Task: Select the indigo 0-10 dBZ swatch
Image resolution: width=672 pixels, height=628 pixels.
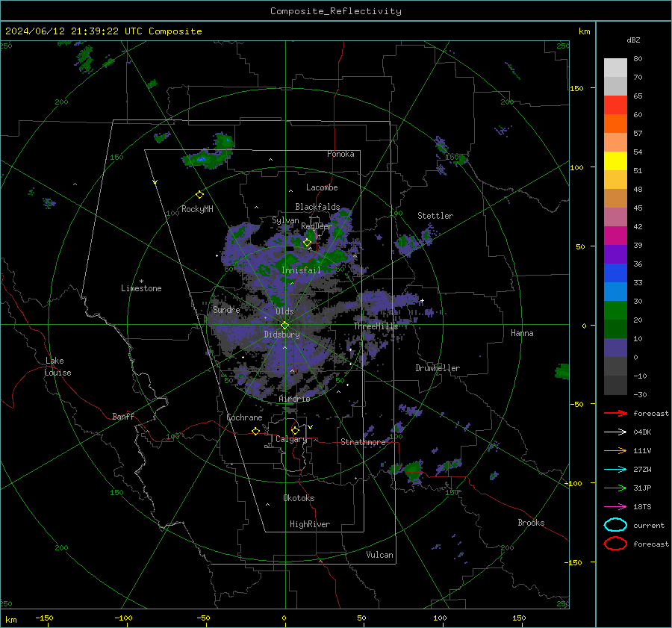Action: click(x=615, y=348)
